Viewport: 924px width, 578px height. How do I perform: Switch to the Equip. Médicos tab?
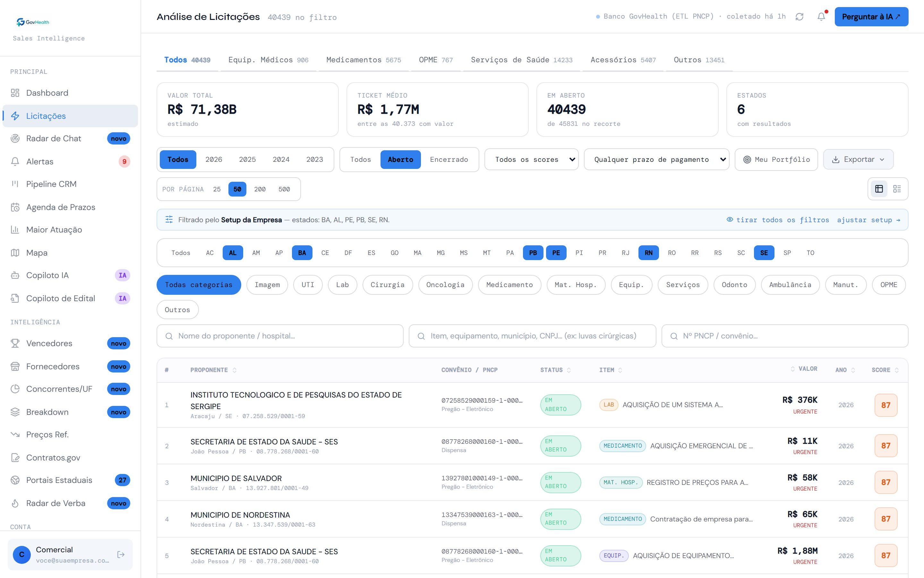[268, 60]
